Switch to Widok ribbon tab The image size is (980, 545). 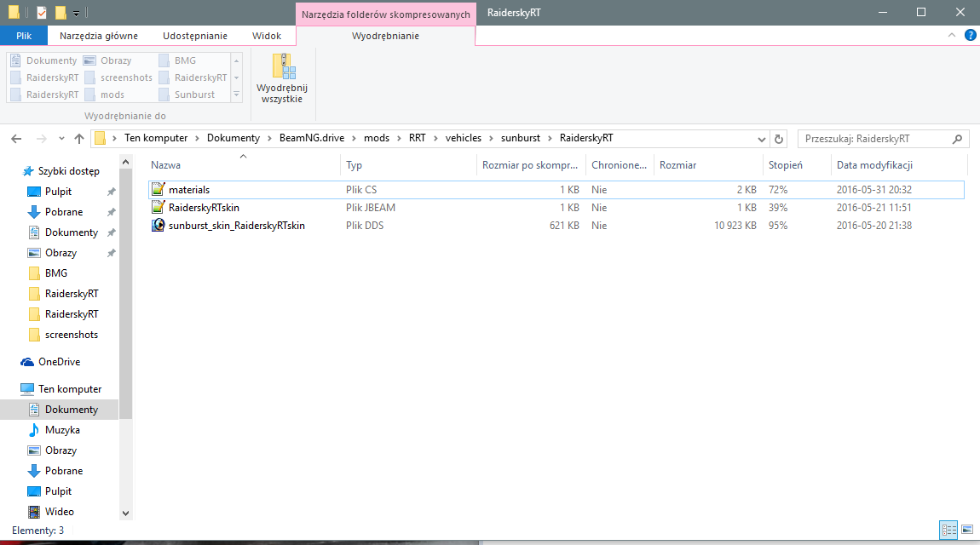(x=267, y=36)
